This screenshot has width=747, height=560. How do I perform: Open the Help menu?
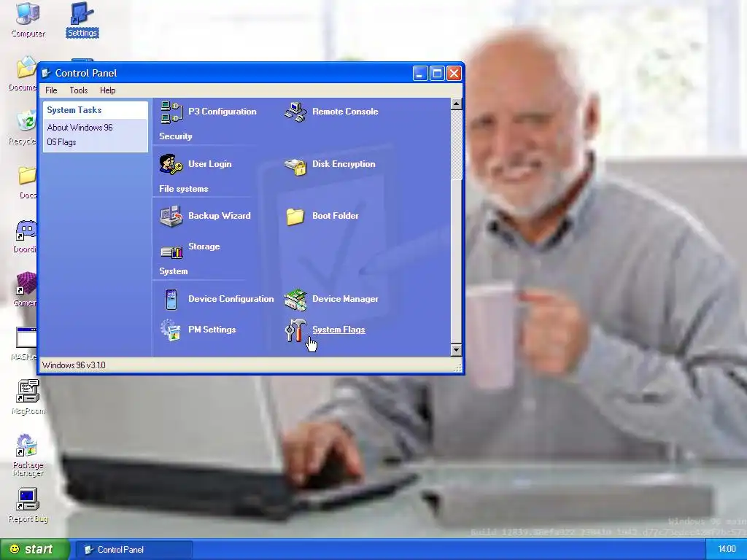coord(108,90)
